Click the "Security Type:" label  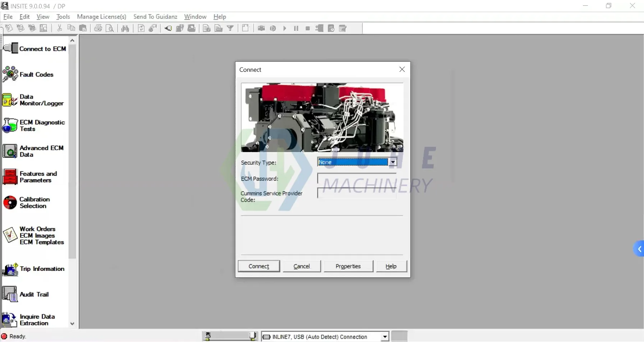click(x=258, y=163)
